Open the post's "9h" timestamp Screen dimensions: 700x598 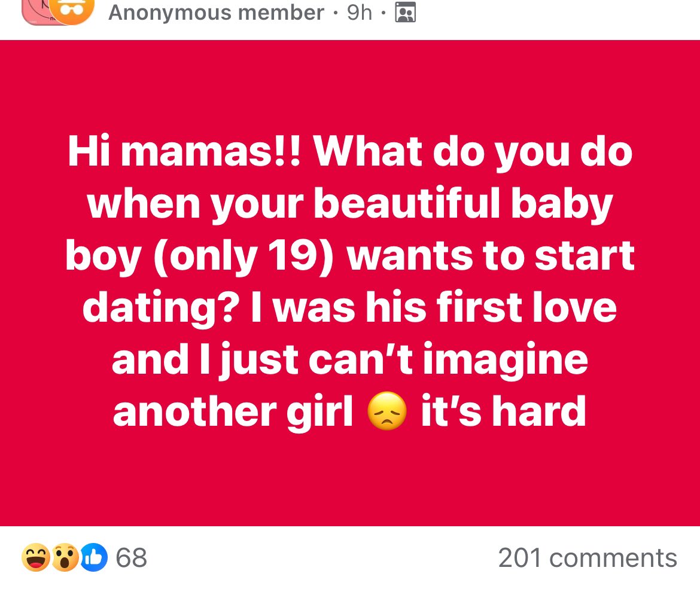pyautogui.click(x=359, y=12)
